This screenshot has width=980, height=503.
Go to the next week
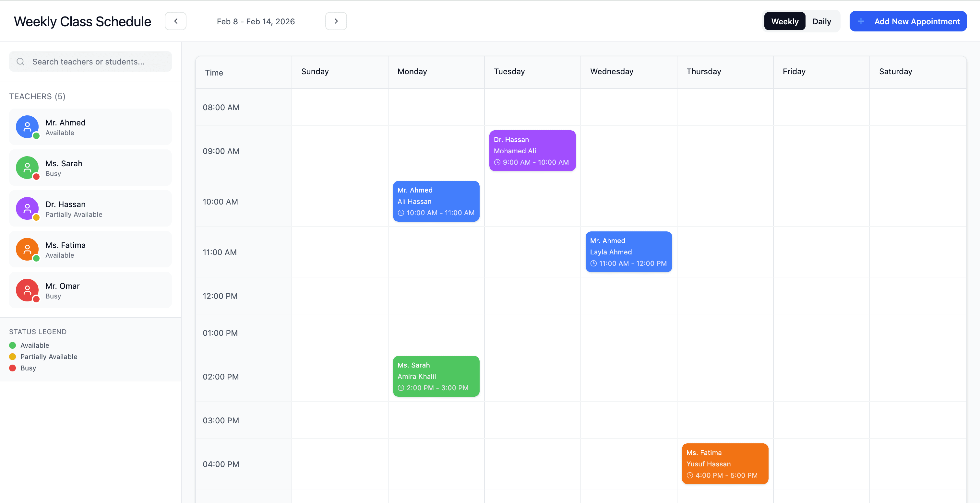336,21
